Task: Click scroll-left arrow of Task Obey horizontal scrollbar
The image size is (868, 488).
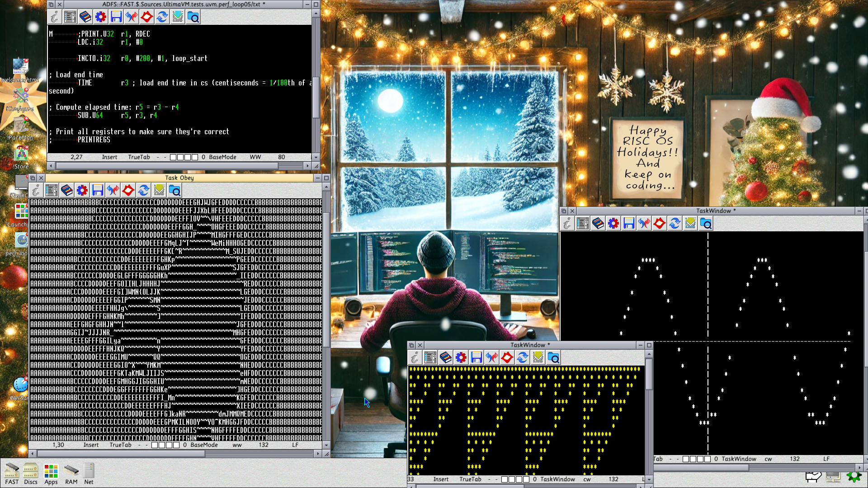Action: (x=33, y=454)
